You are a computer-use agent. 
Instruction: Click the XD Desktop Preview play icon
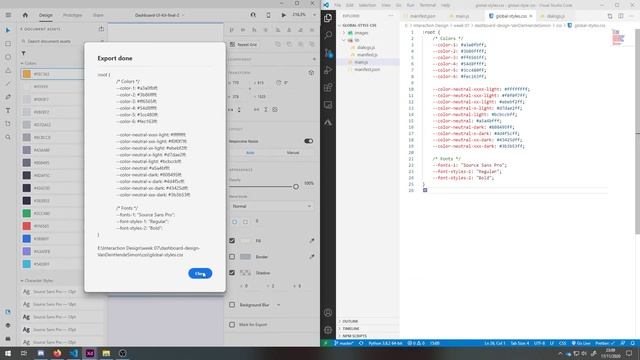[284, 15]
